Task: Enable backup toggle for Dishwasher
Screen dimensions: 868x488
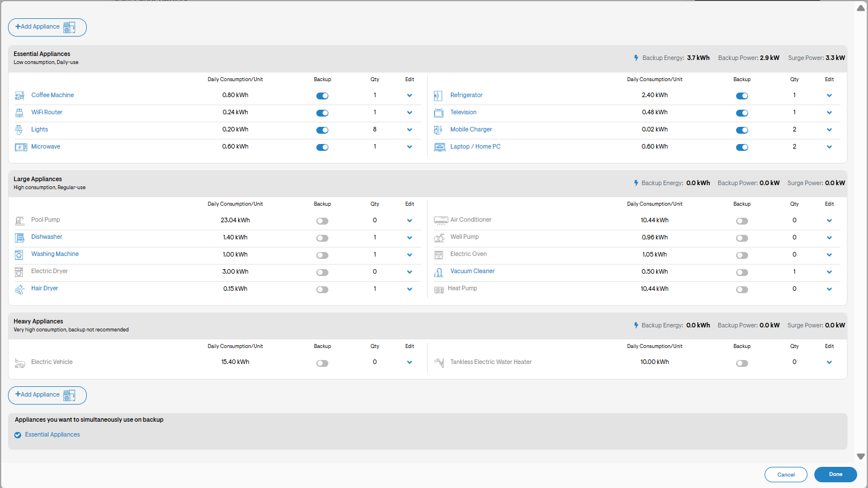Action: point(322,238)
